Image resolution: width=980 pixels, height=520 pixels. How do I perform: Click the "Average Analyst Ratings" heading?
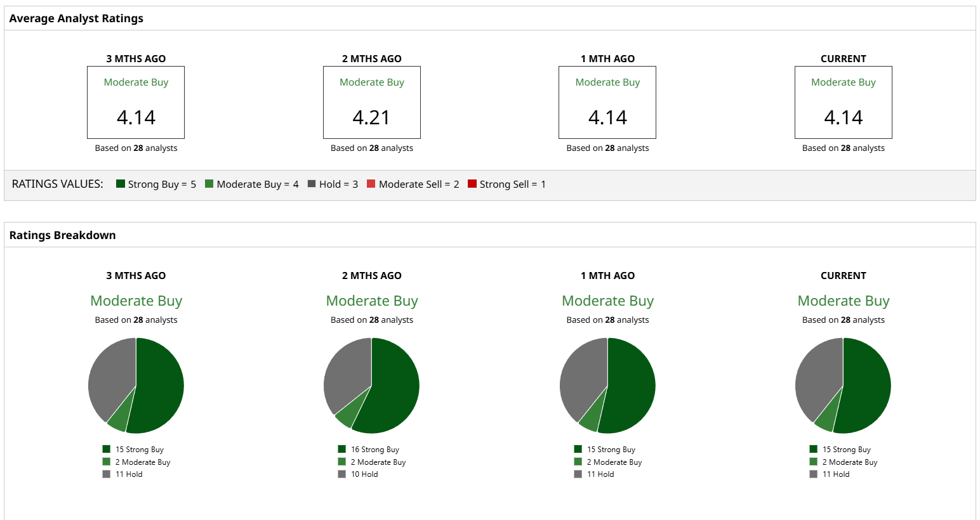click(x=76, y=18)
